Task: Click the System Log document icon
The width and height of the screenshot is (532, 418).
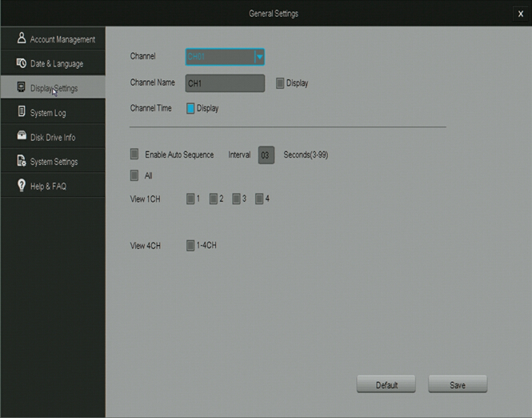Action: point(22,111)
